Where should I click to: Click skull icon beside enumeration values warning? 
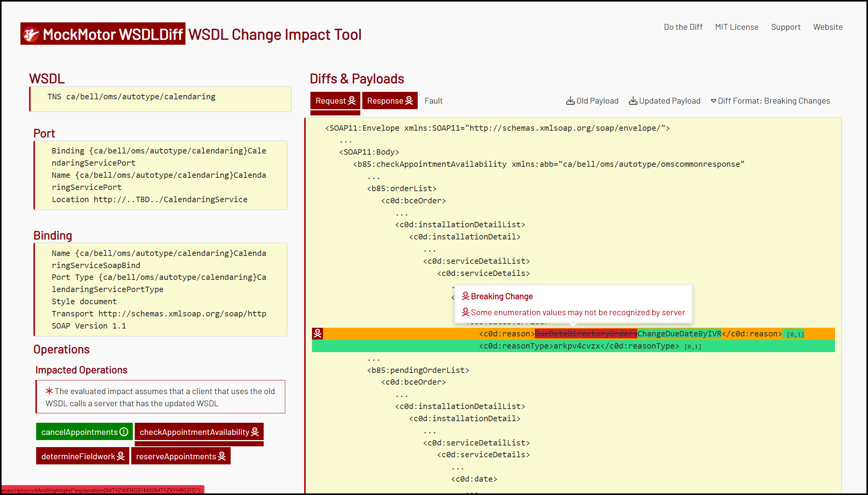[x=466, y=312]
